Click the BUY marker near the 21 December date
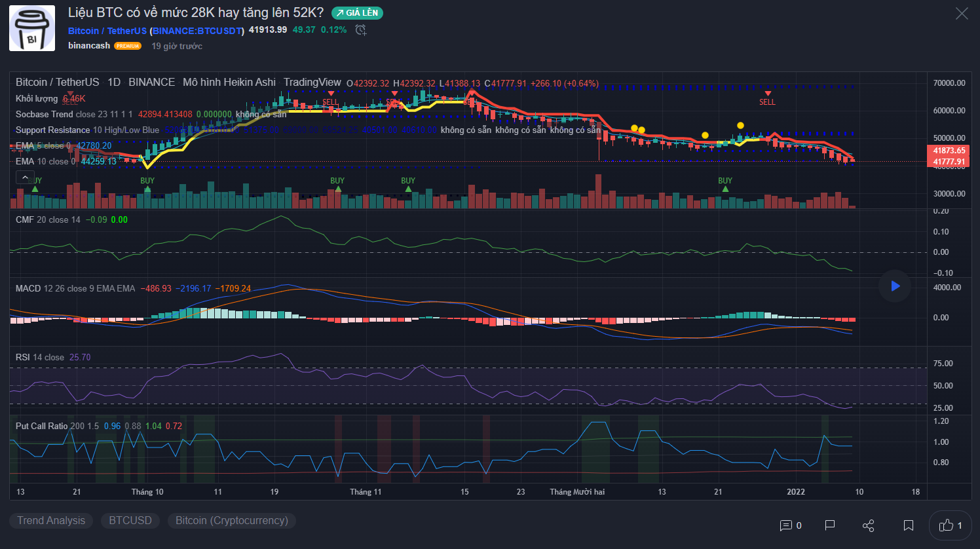The image size is (980, 549). coord(725,185)
